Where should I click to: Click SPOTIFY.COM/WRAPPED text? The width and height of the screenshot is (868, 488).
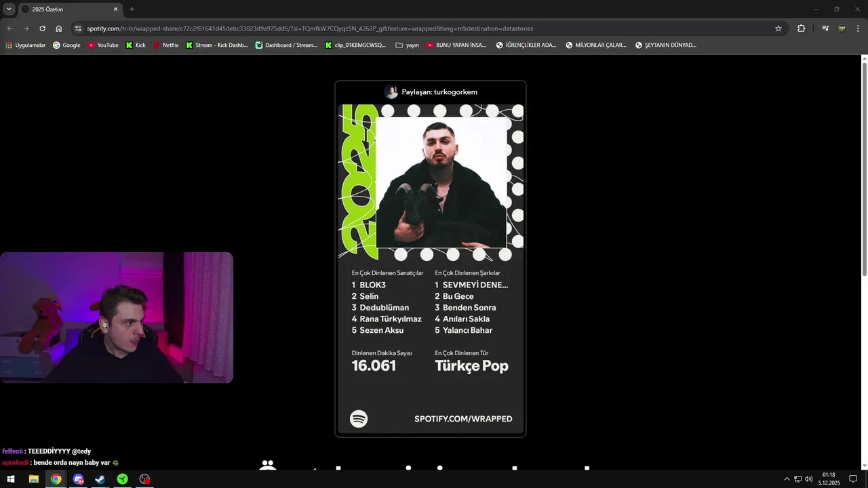pyautogui.click(x=463, y=419)
